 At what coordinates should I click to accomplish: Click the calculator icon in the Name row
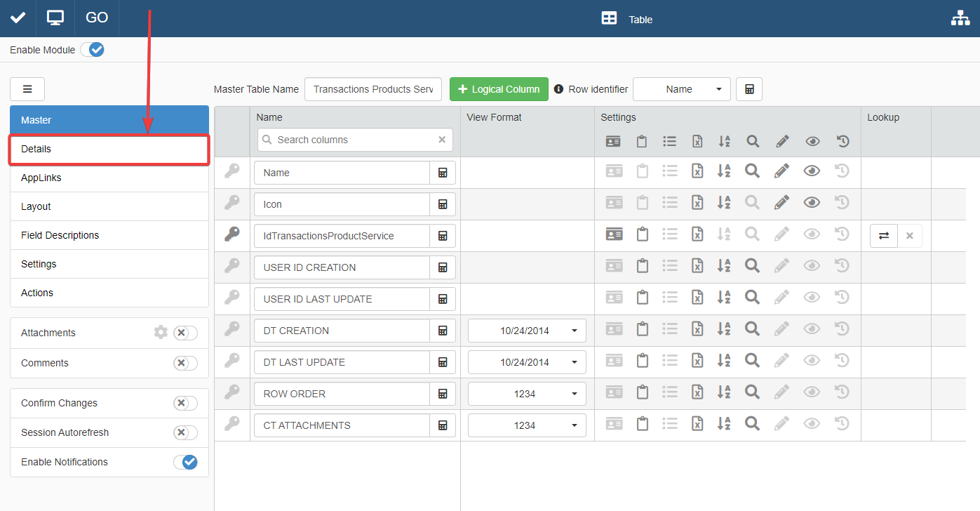click(443, 173)
